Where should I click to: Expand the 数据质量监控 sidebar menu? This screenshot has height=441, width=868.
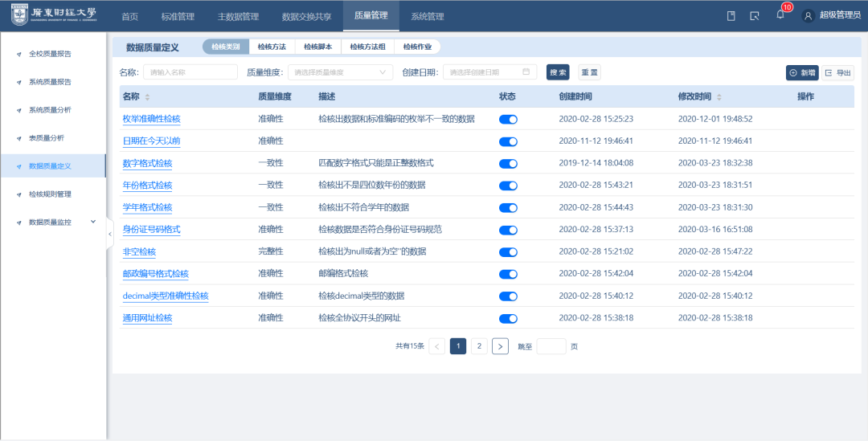coord(92,222)
